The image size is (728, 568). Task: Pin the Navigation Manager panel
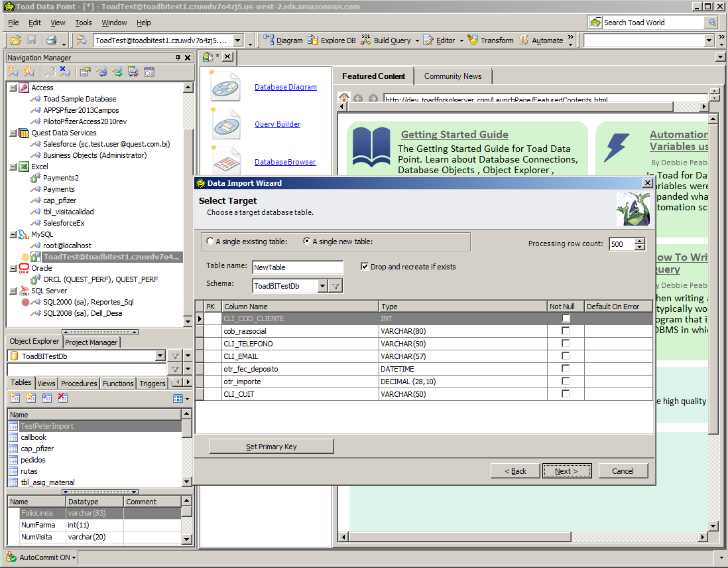point(178,58)
